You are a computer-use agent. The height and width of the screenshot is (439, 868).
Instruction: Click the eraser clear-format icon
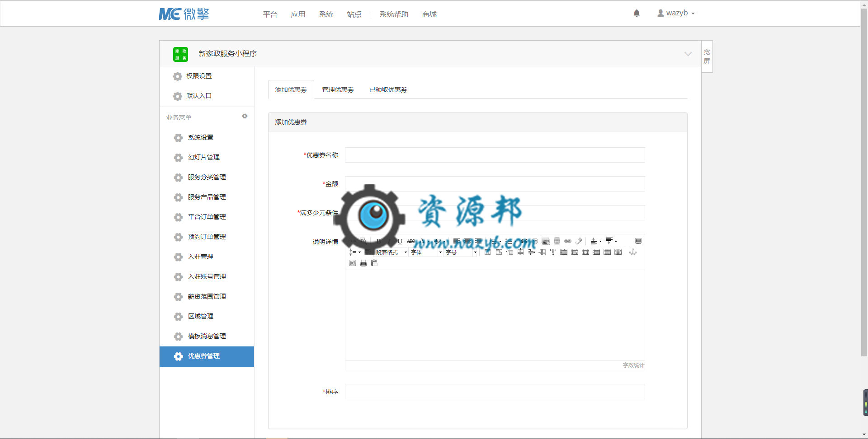coord(579,241)
